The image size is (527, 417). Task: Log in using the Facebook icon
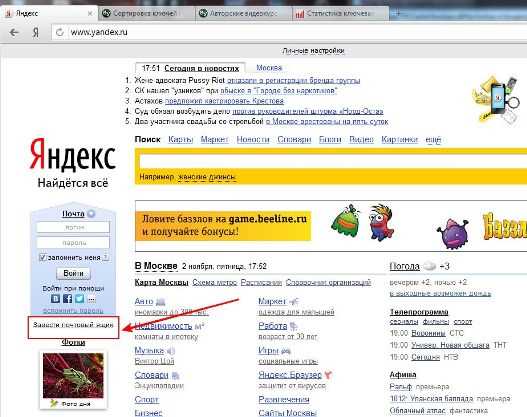[67, 298]
